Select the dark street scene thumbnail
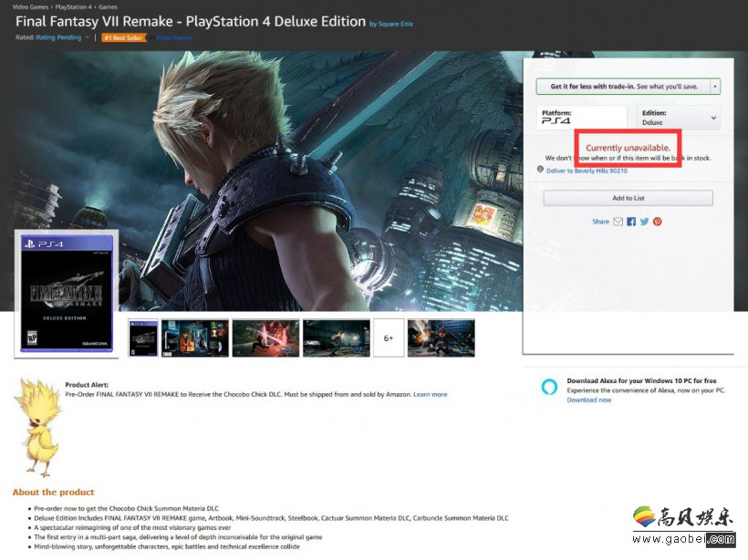 337,338
